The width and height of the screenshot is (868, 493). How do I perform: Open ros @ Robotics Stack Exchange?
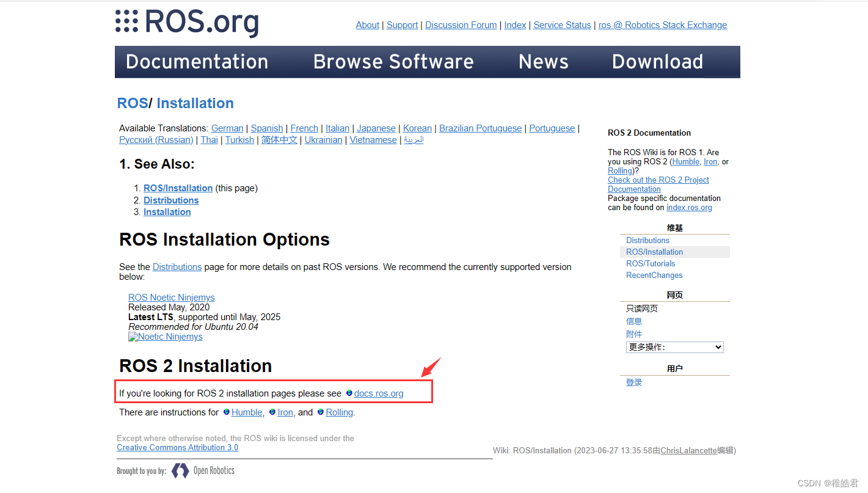coord(663,25)
